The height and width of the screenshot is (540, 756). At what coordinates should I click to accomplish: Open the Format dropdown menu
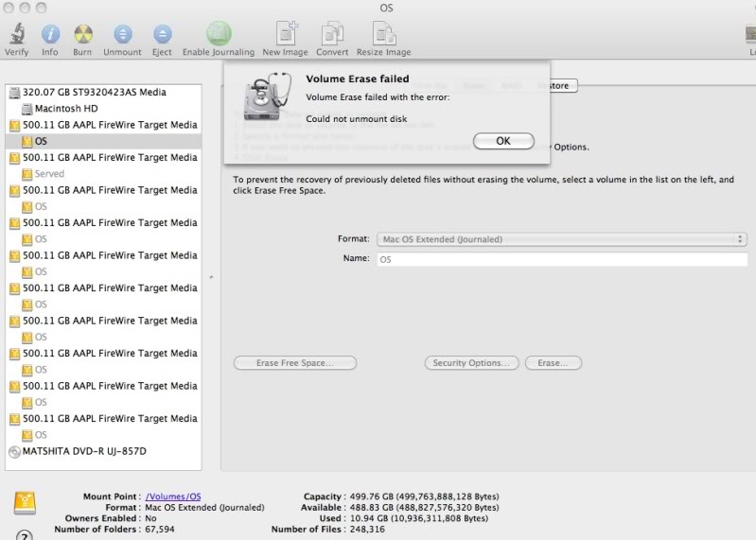tap(562, 239)
